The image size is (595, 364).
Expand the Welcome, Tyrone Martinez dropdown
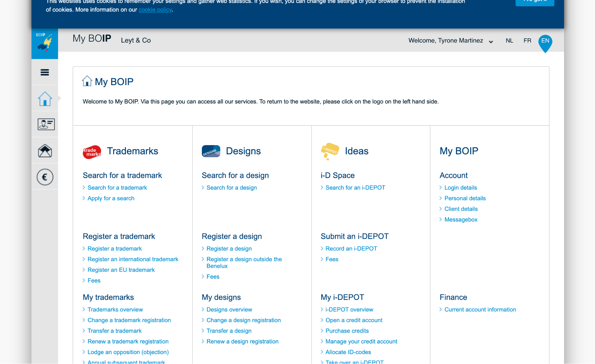(x=451, y=41)
